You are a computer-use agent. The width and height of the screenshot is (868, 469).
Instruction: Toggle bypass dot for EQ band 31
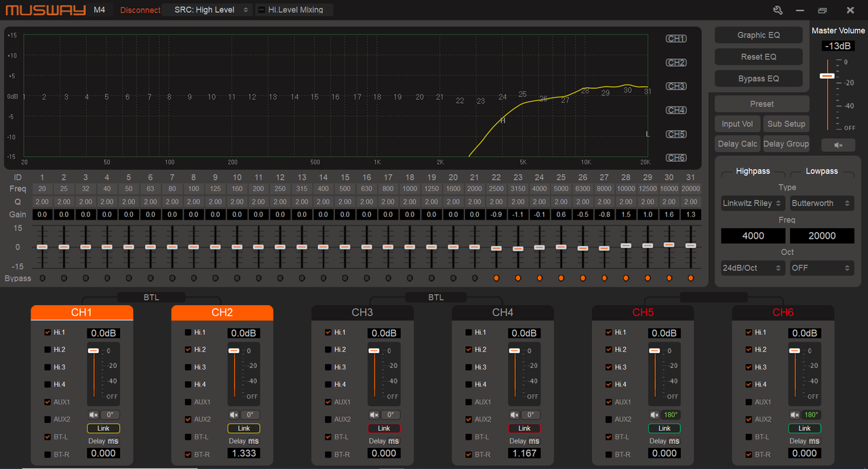pyautogui.click(x=690, y=278)
